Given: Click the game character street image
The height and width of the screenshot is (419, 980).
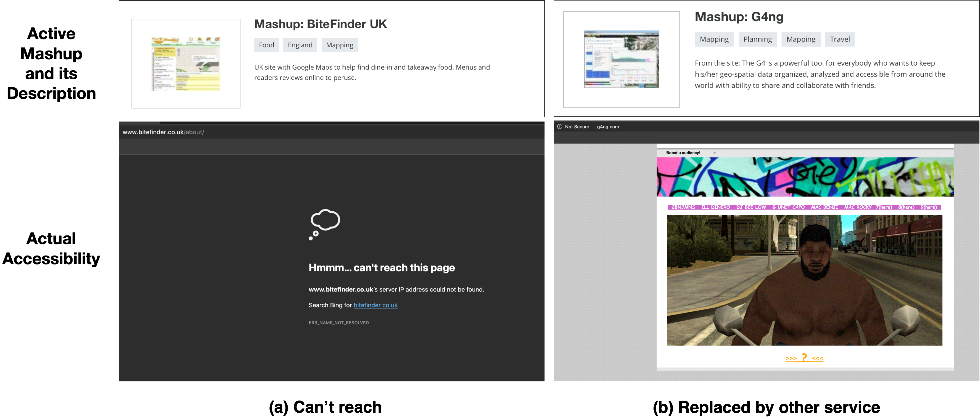Looking at the screenshot, I should coord(804,280).
